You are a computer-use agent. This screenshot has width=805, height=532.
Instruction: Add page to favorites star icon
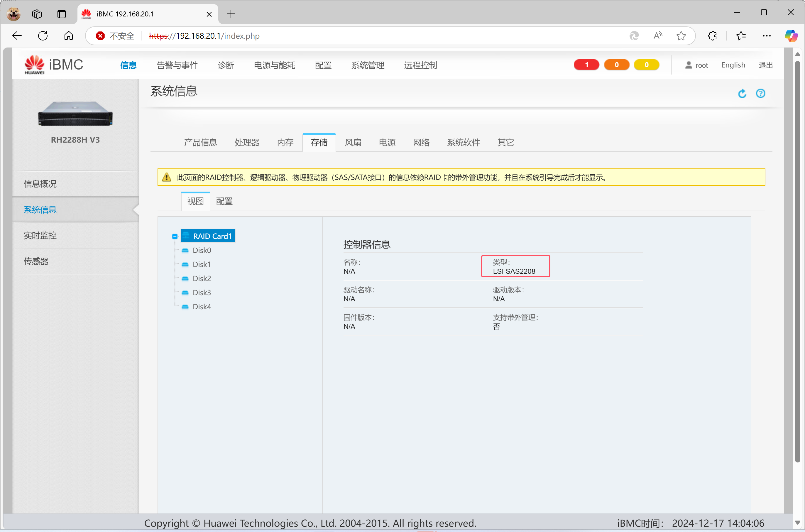pyautogui.click(x=681, y=36)
